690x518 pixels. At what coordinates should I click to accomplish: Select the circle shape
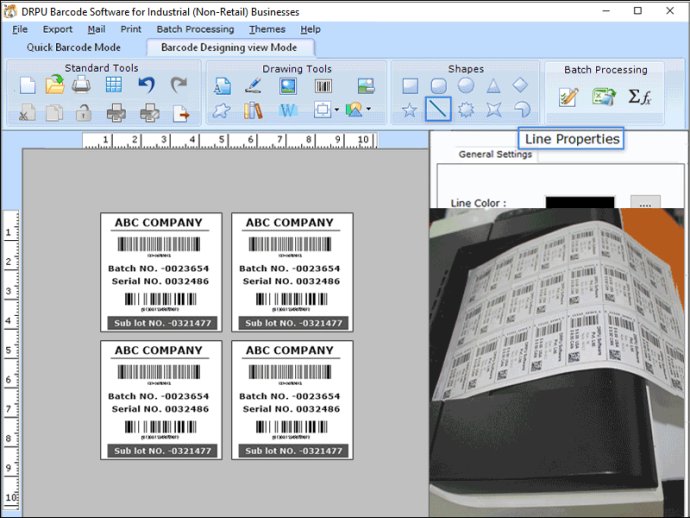[466, 85]
